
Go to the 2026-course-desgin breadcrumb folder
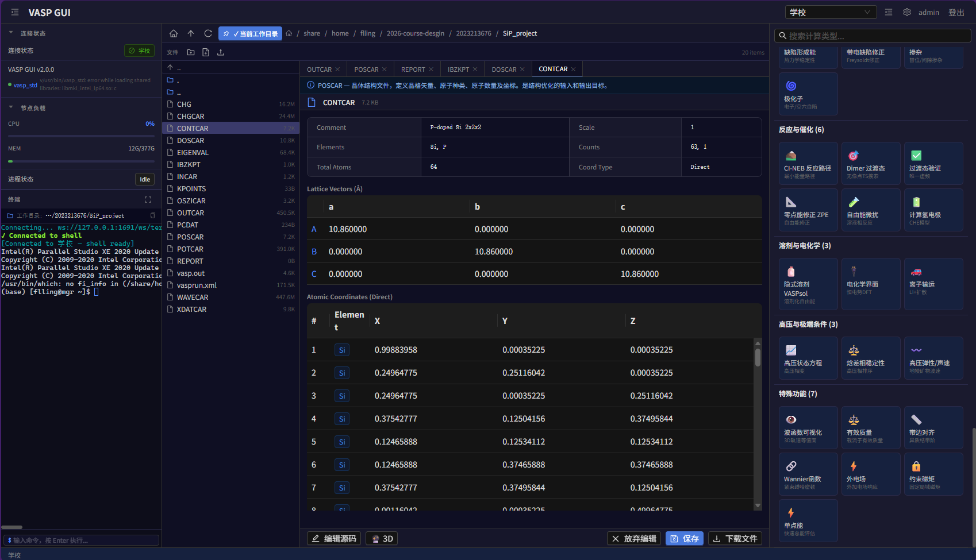416,33
